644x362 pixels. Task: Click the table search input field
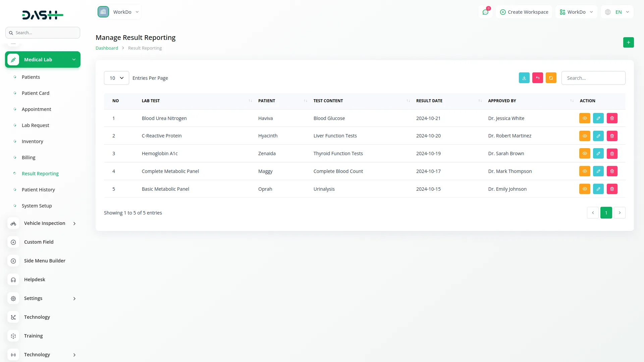[x=593, y=78]
